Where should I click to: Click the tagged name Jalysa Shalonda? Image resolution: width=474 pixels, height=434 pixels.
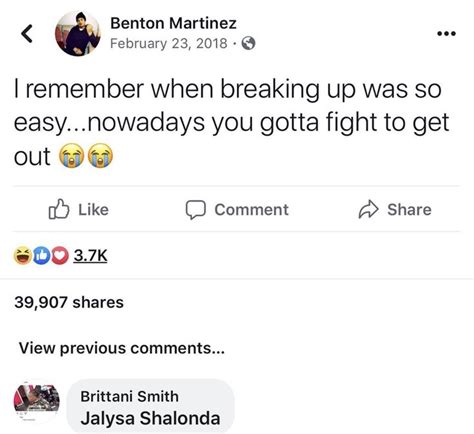click(x=150, y=418)
